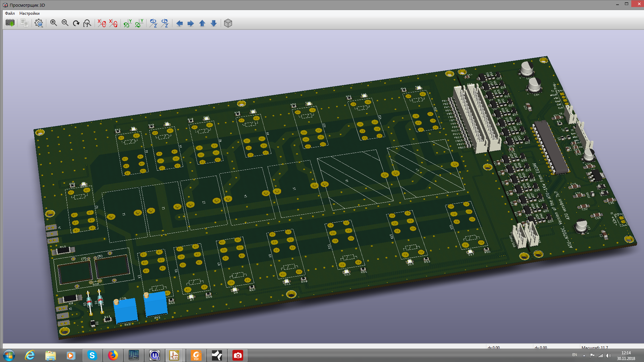Open 3D display options gear icon
Image resolution: width=644 pixels, height=362 pixels.
39,23
